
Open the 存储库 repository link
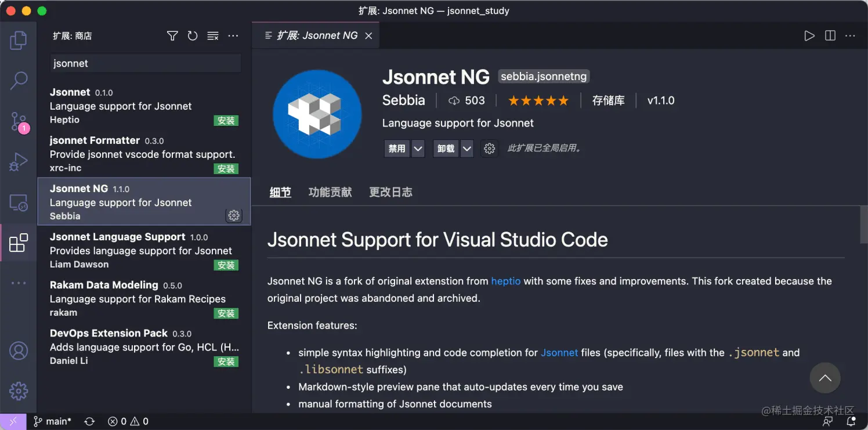coord(609,100)
